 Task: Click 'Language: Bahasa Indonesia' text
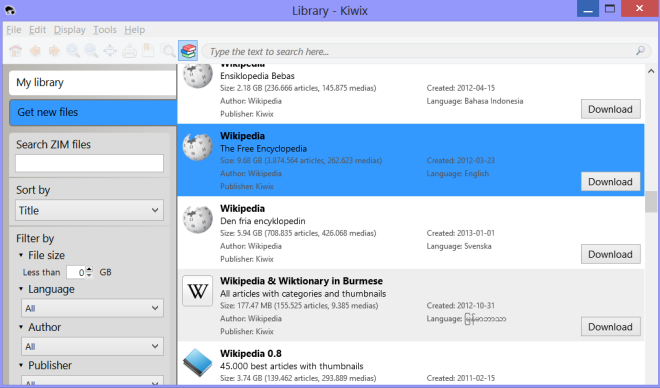coord(475,101)
